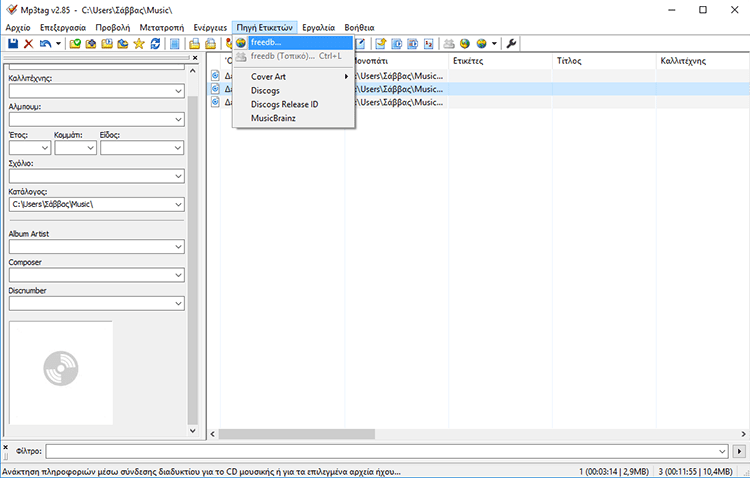Expand the Έτος combo box
The width and height of the screenshot is (750, 478).
tap(45, 148)
